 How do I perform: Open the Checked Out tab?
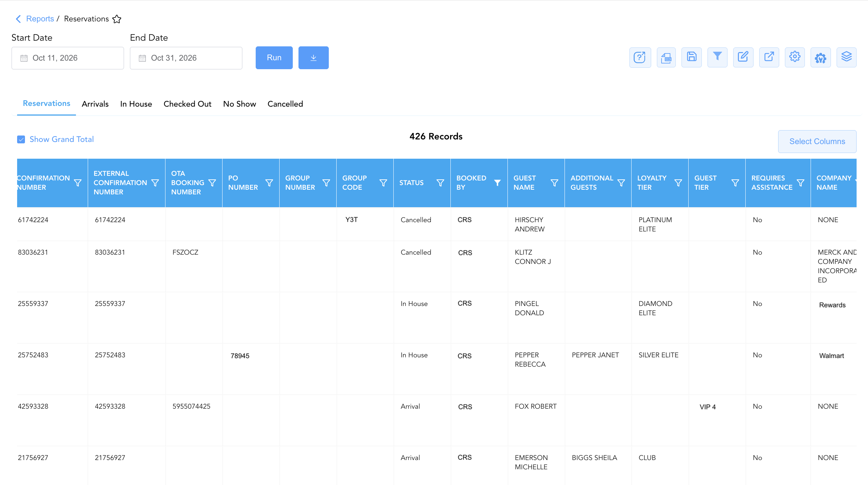(x=188, y=104)
